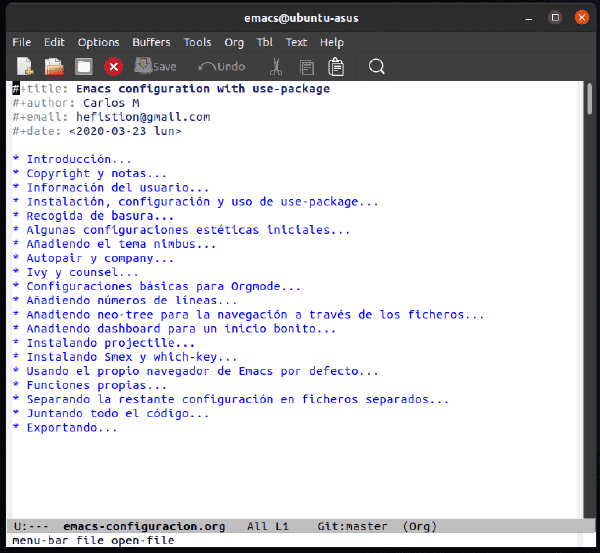Screen dimensions: 600x553
Task: Minimize the emacs@ubuntu-asus window
Action: [x=528, y=18]
